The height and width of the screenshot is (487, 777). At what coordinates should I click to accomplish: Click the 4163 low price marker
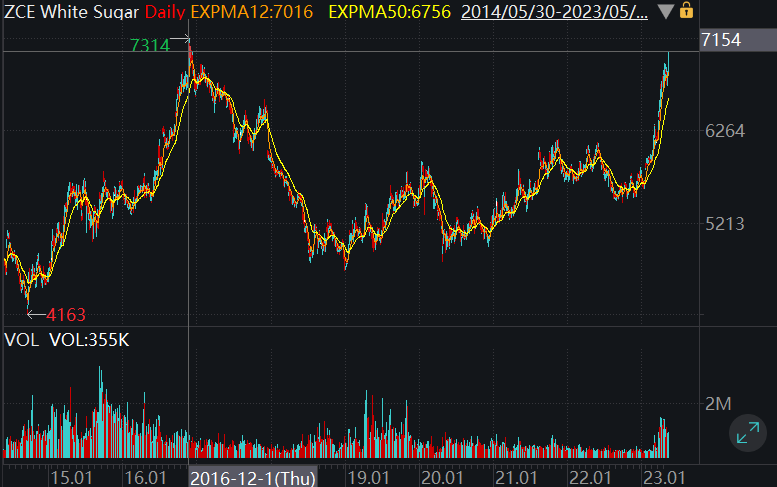[x=66, y=315]
